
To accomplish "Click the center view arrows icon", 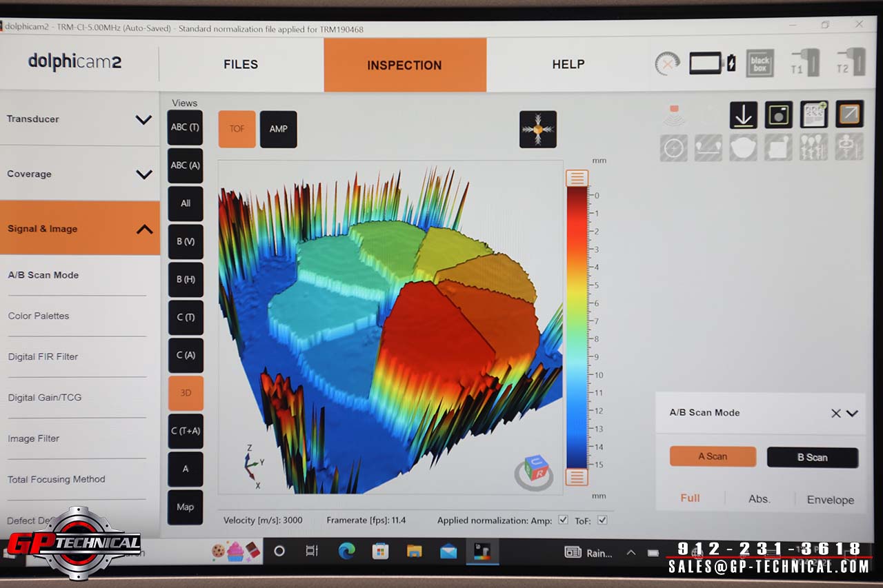I will click(x=537, y=130).
